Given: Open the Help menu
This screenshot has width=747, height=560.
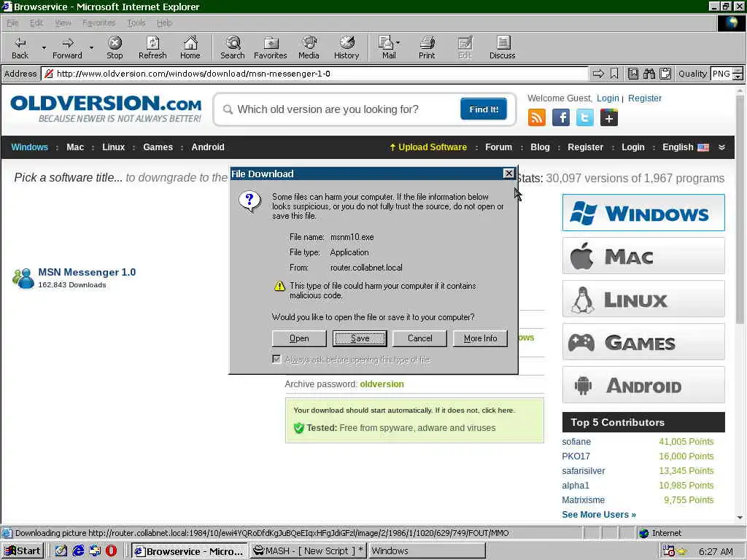Looking at the screenshot, I should 164,23.
